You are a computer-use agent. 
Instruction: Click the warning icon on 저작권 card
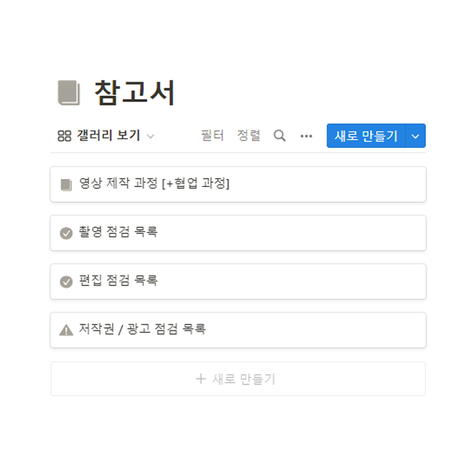point(66,330)
